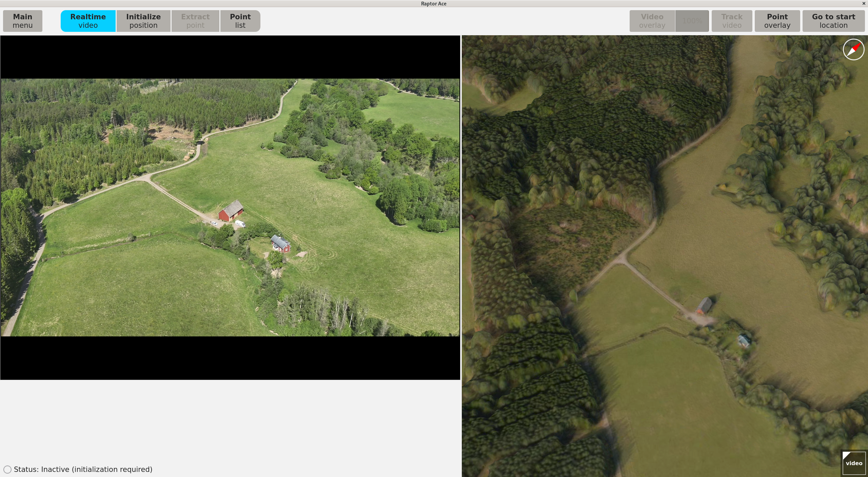Click the barn building on the 3D map
The width and height of the screenshot is (868, 477).
click(704, 306)
